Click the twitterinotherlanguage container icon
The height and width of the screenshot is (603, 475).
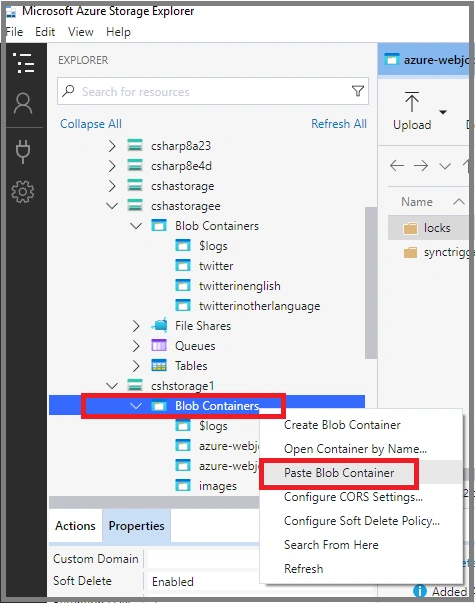[183, 305]
